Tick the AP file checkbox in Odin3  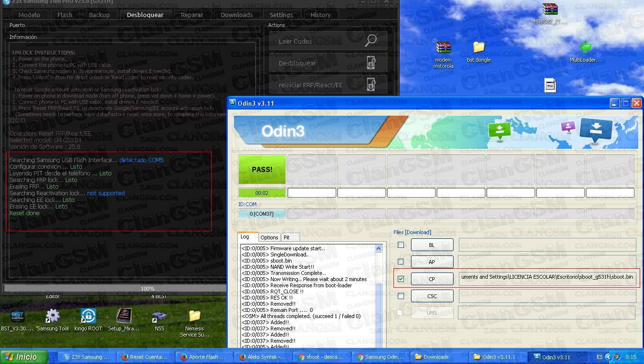(401, 262)
